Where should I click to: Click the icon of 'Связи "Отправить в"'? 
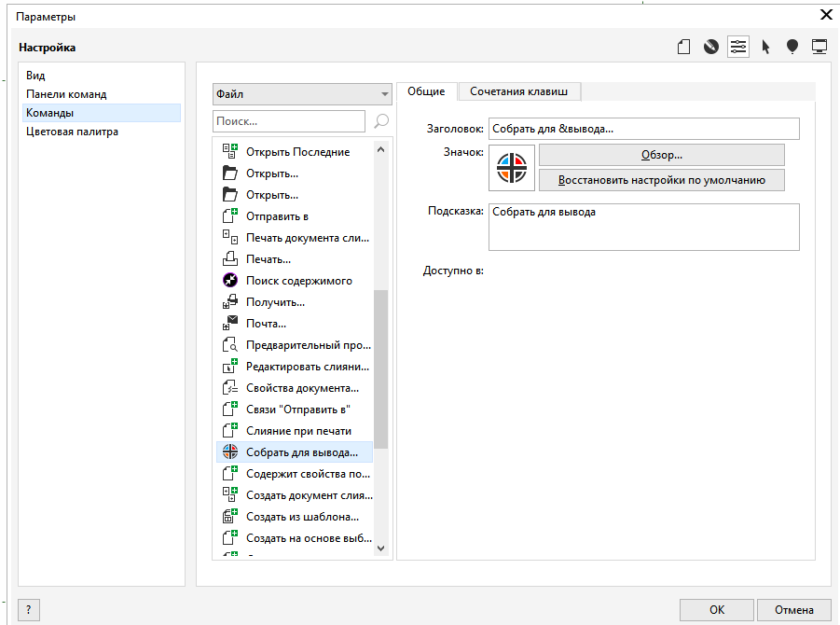click(230, 409)
